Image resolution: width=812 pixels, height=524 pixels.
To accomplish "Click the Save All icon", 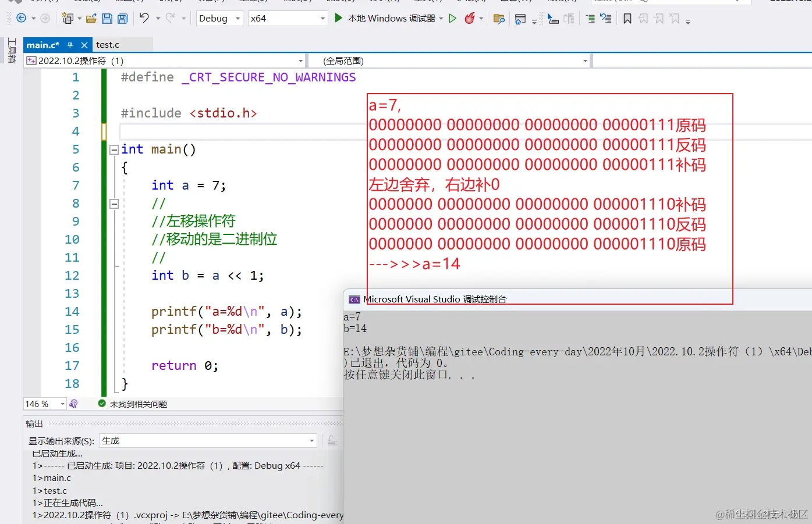I will click(x=123, y=19).
